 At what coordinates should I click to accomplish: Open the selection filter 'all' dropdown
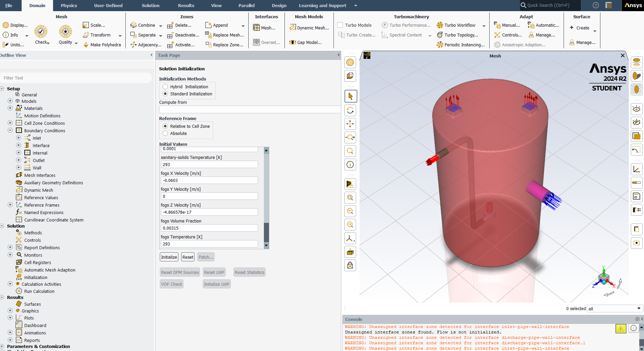[x=615, y=308]
